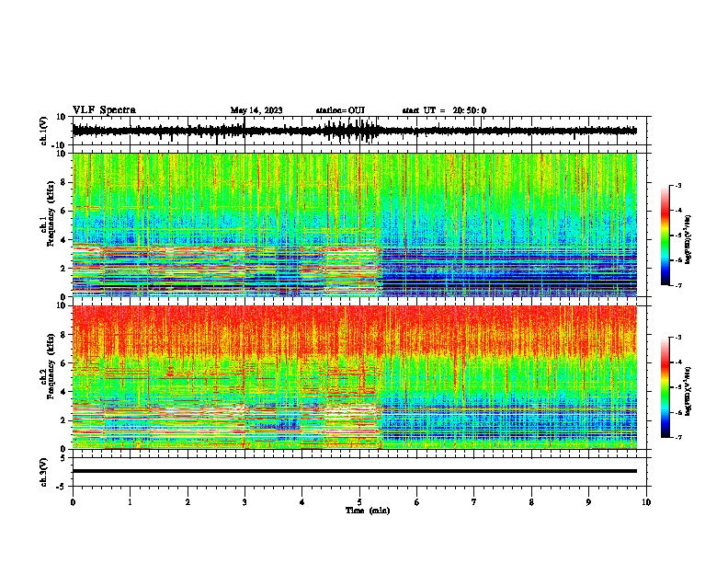Click the "ch.2 Frequency (kHz)" axis label

pos(48,366)
